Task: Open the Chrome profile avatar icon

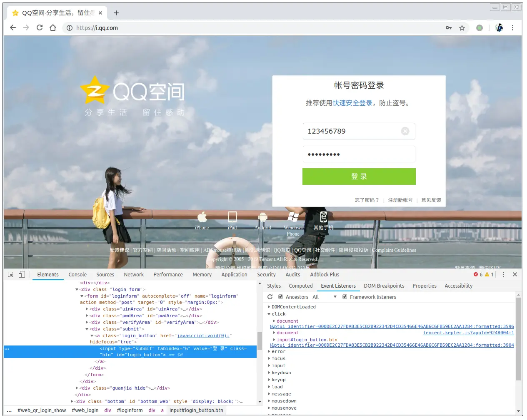Action: (499, 28)
